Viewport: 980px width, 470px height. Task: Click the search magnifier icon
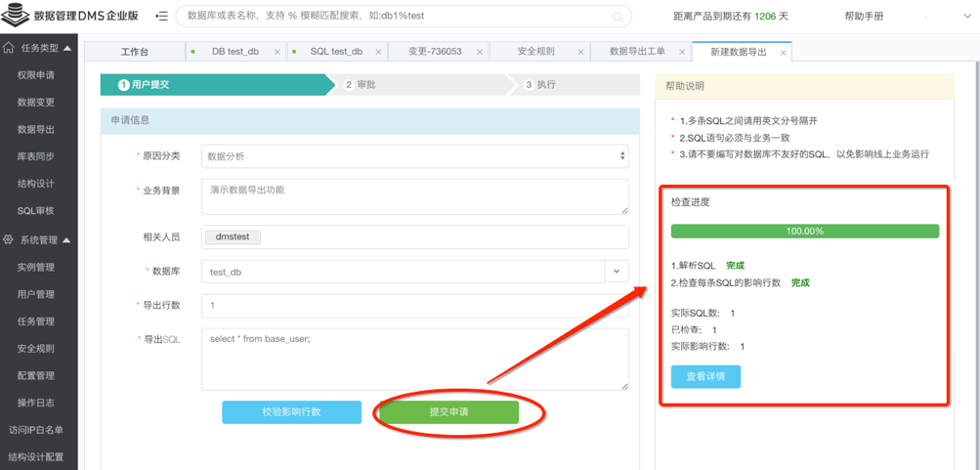(x=618, y=17)
